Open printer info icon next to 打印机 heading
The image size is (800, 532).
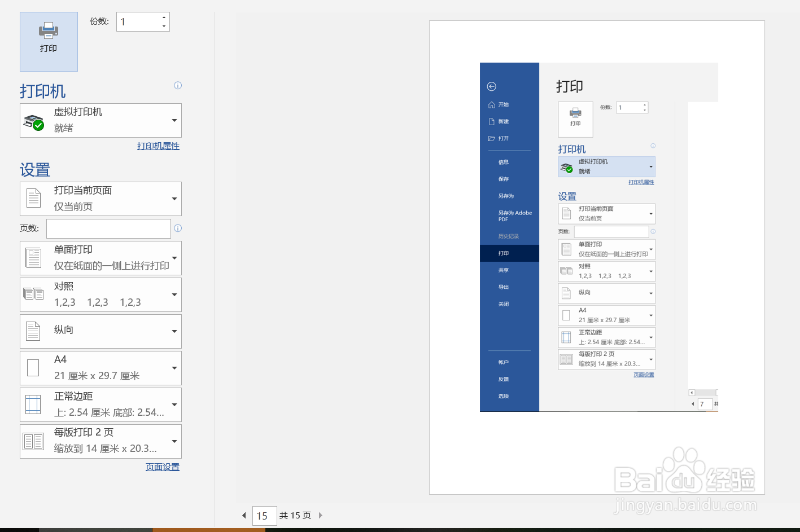point(178,86)
